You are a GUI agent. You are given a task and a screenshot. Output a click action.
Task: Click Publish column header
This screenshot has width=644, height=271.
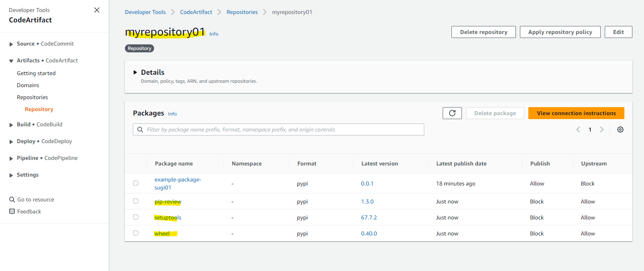tap(540, 163)
